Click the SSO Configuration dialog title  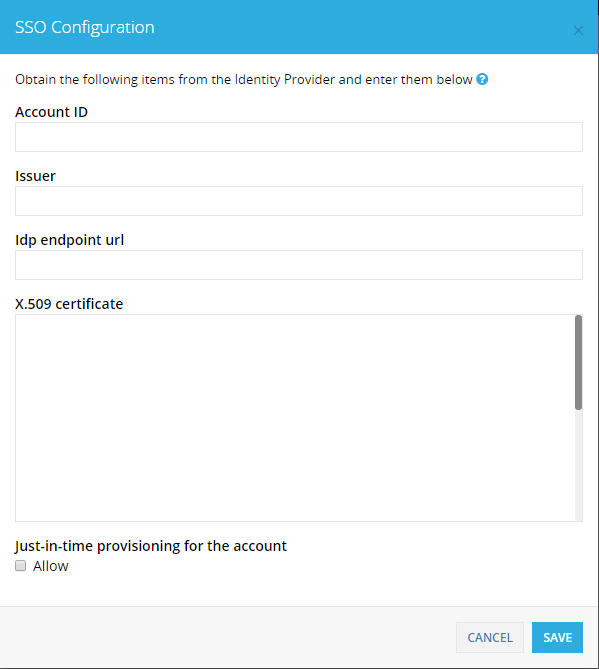pos(84,27)
